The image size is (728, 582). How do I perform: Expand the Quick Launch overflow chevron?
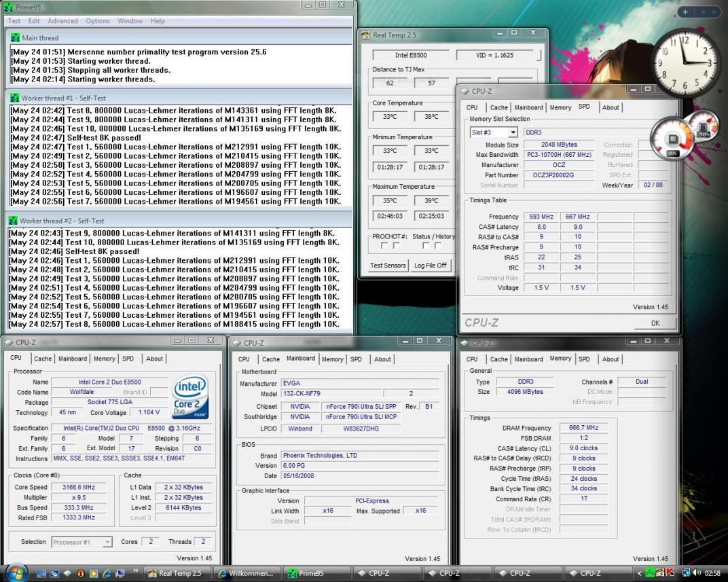click(x=136, y=571)
